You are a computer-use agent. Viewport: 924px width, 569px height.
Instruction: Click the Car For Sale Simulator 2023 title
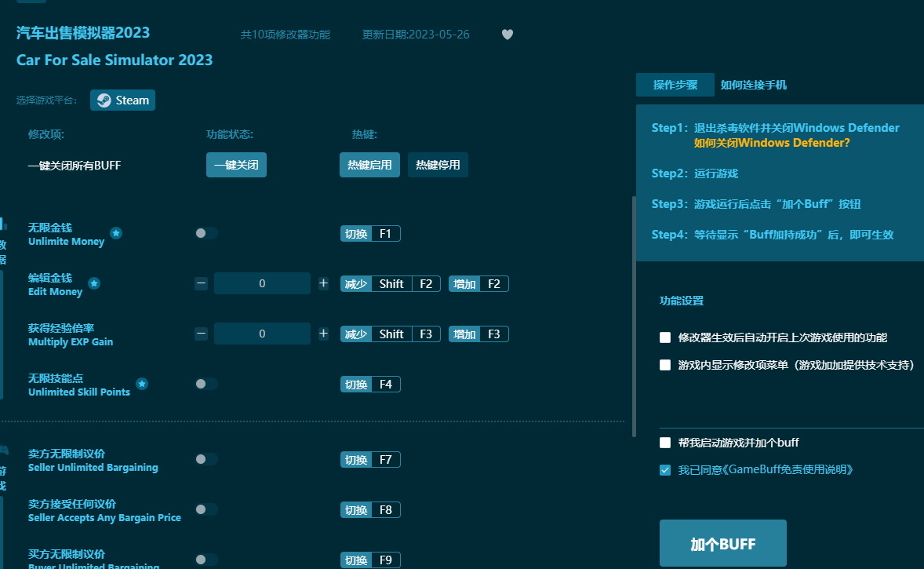point(115,60)
